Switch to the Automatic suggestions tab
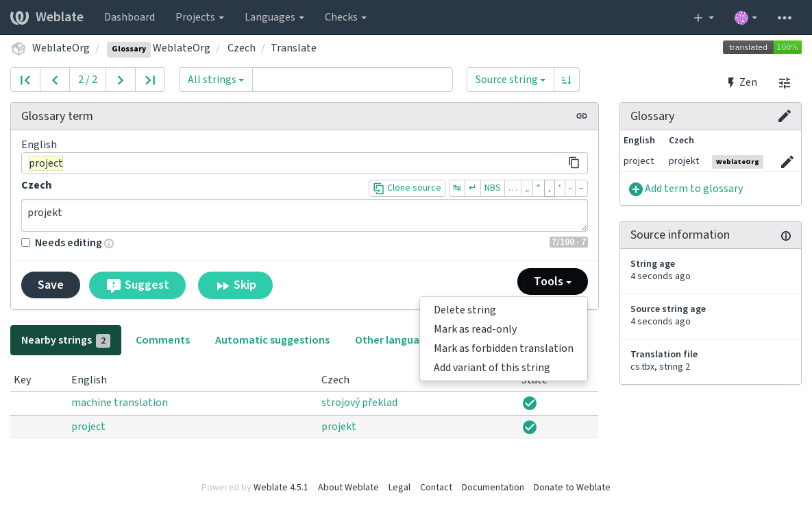Image resolution: width=812 pixels, height=513 pixels. coord(273,340)
